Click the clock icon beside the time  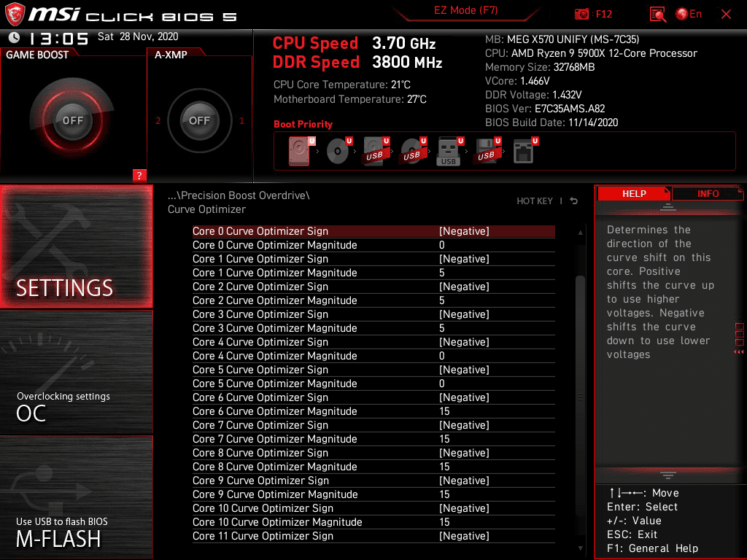(x=15, y=37)
